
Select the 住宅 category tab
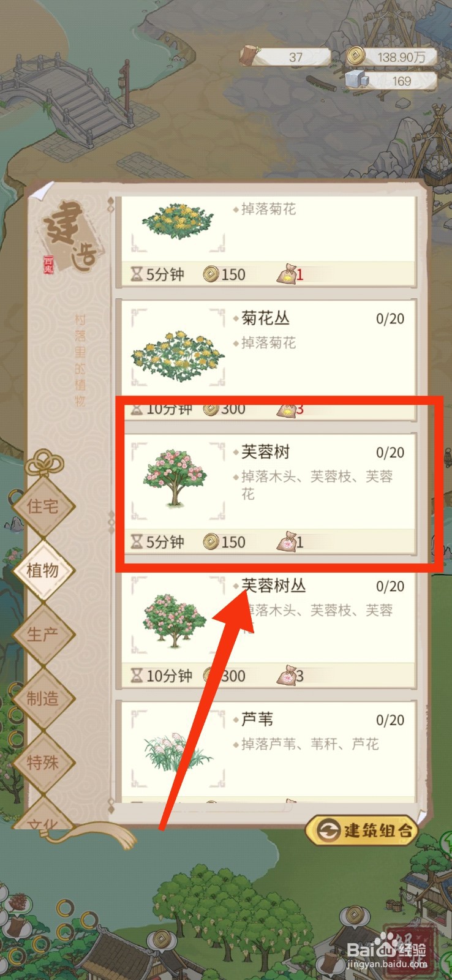42,506
